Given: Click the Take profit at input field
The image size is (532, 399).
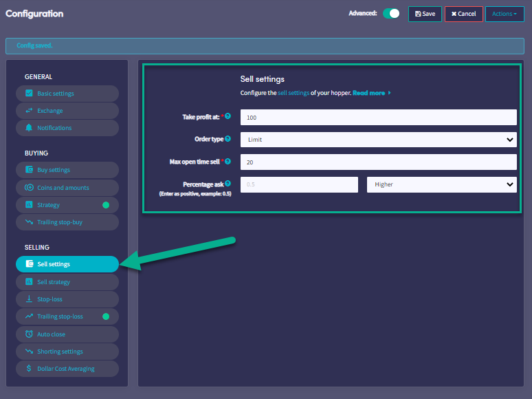Looking at the screenshot, I should [378, 118].
